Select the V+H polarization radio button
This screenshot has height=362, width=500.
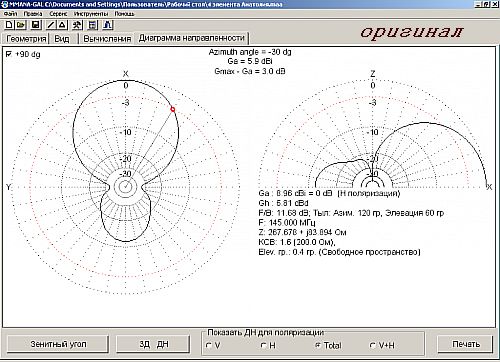pos(373,345)
